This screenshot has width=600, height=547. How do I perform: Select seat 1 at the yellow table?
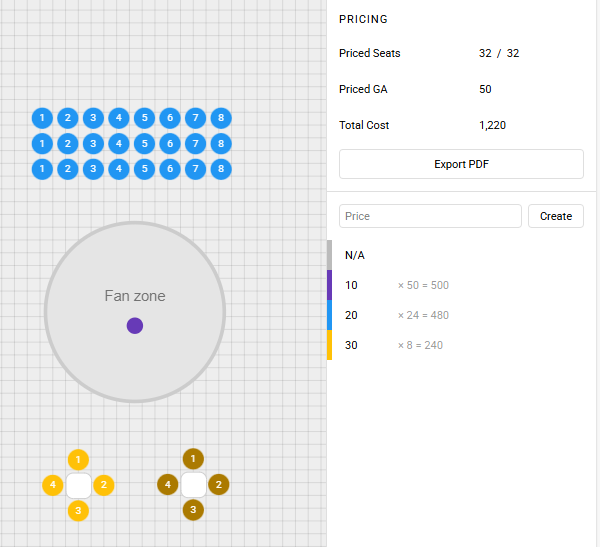coord(78,459)
